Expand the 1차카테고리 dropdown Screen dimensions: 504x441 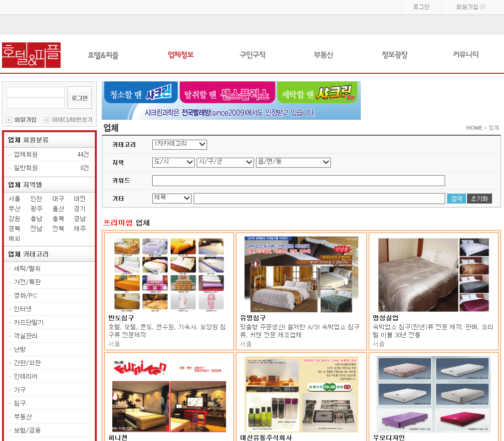pyautogui.click(x=179, y=144)
